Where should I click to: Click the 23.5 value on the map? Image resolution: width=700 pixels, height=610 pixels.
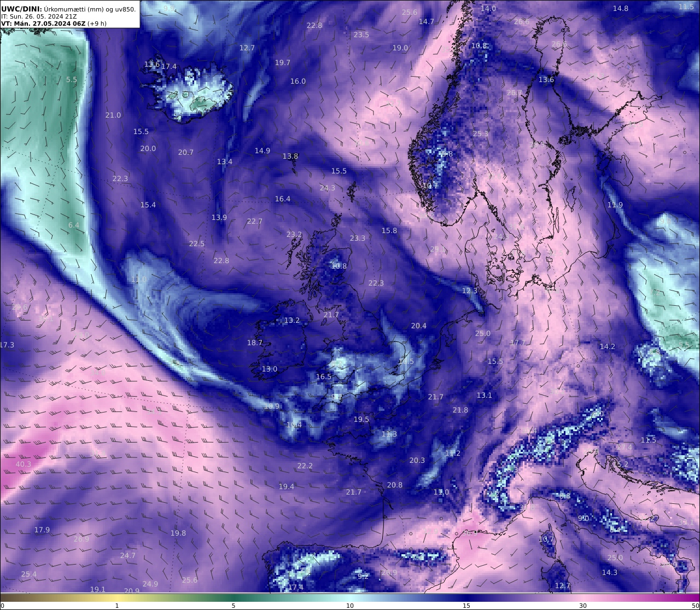(x=361, y=34)
